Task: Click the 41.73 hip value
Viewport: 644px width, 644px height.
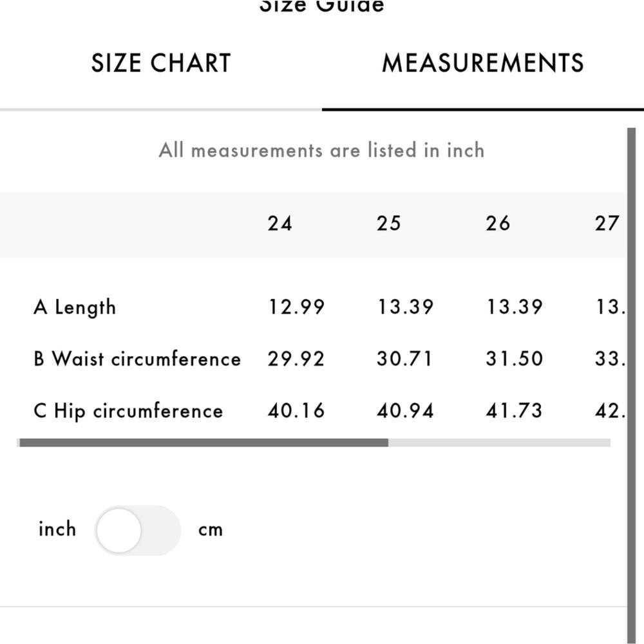Action: click(514, 411)
